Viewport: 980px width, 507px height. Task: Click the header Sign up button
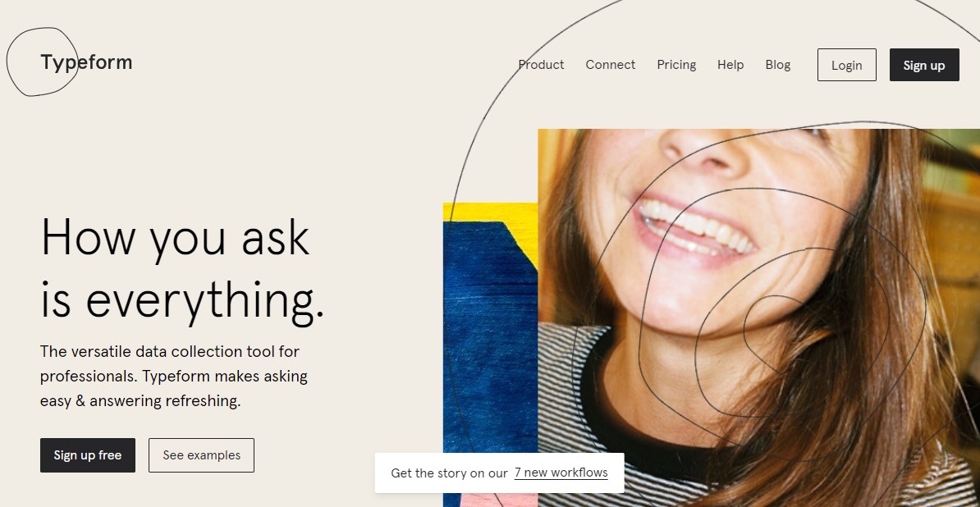tap(924, 65)
